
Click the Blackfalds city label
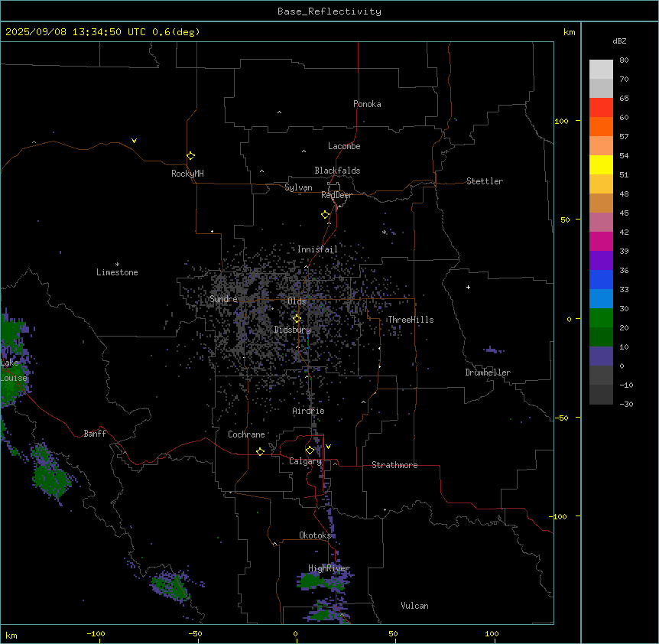pos(337,171)
